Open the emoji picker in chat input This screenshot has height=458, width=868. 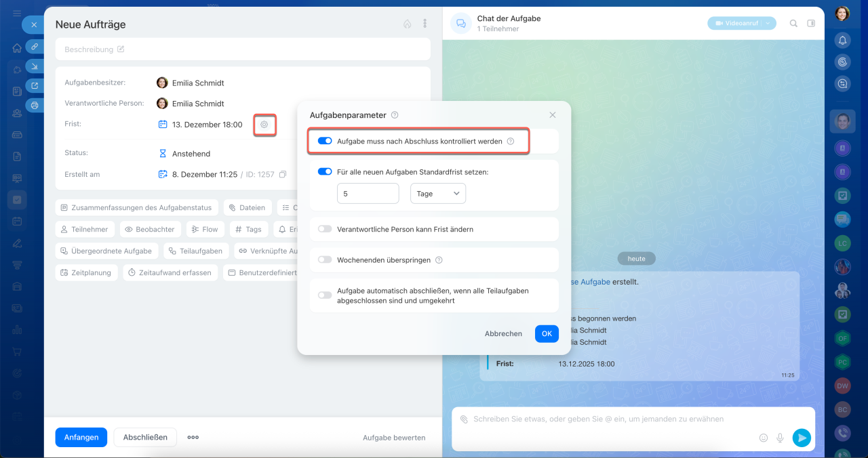click(764, 438)
